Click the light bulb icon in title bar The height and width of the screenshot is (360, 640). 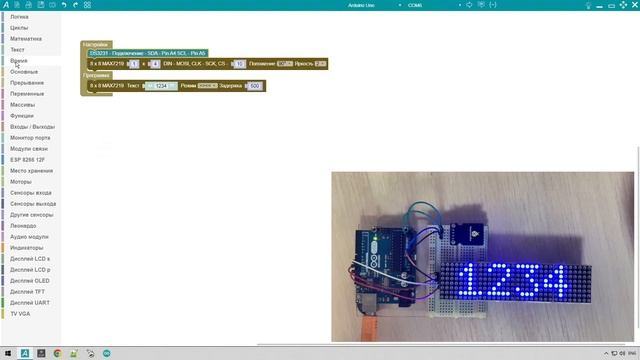(588, 5)
